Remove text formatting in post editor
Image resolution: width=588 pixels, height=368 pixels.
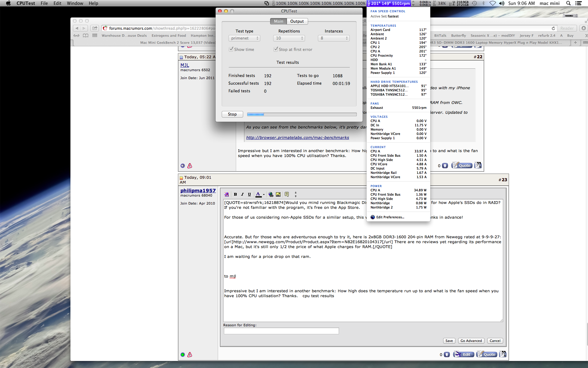tap(227, 194)
